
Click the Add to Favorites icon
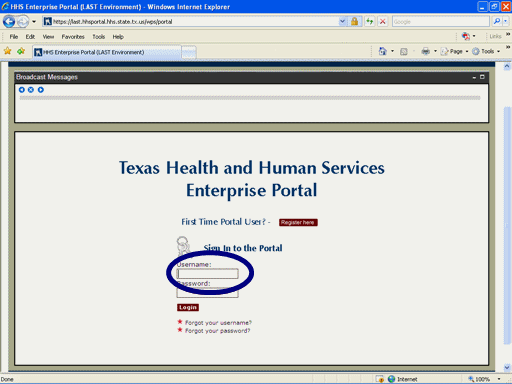pos(21,51)
